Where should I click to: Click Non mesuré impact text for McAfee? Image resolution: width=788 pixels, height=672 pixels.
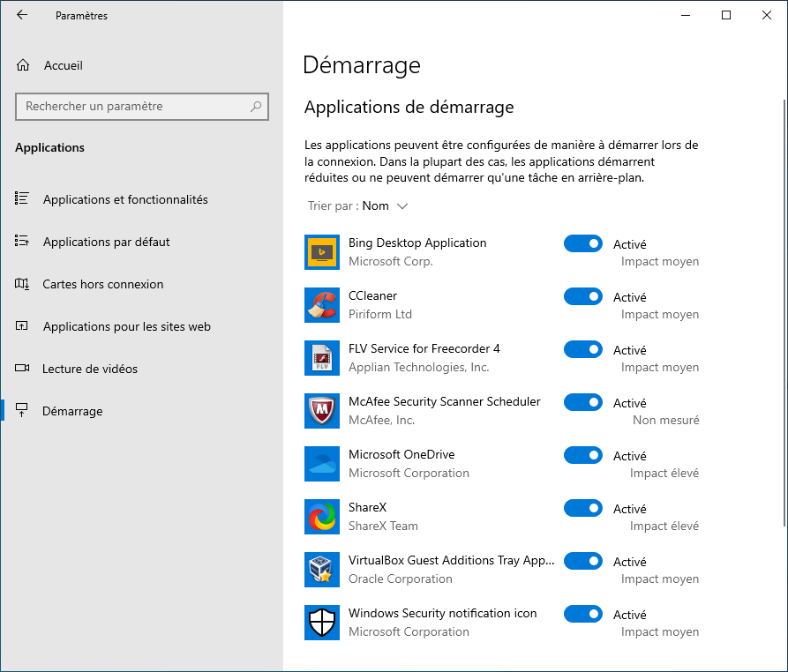click(x=665, y=420)
